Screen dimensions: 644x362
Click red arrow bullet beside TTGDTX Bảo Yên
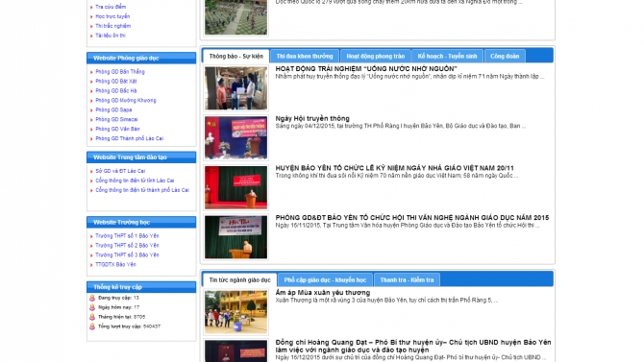[91, 265]
